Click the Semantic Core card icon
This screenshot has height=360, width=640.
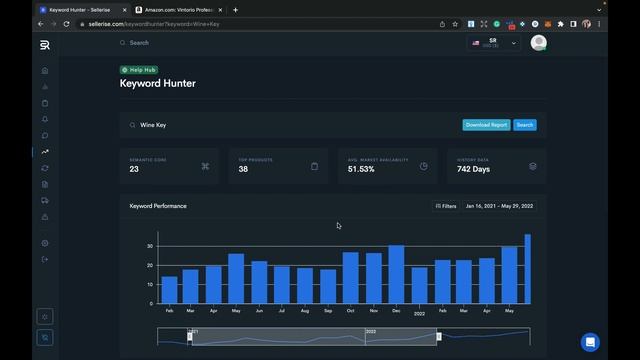pyautogui.click(x=205, y=166)
